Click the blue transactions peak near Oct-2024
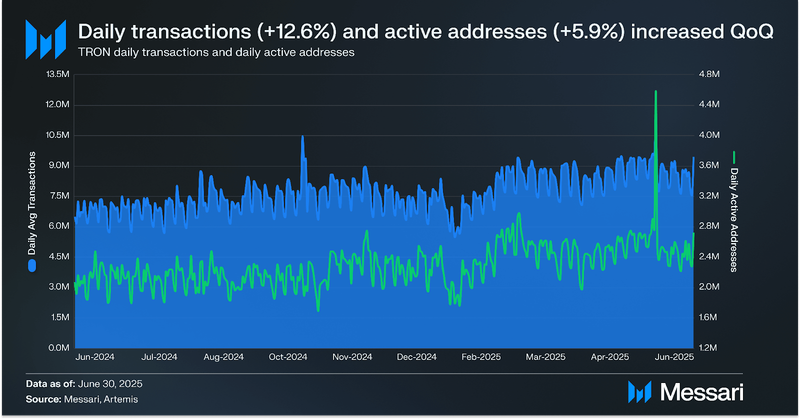Screen dimensions: 800x419 pos(302,137)
